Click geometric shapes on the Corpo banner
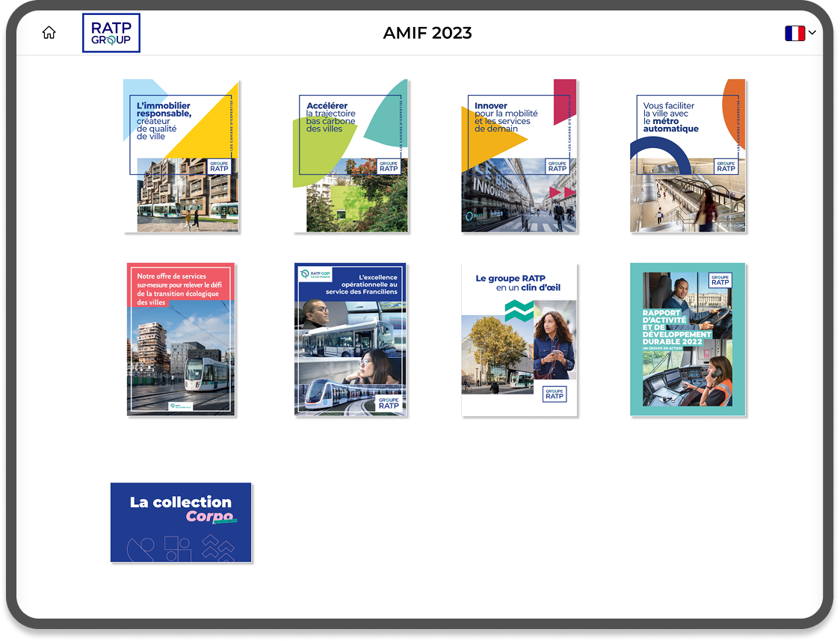 [x=181, y=548]
